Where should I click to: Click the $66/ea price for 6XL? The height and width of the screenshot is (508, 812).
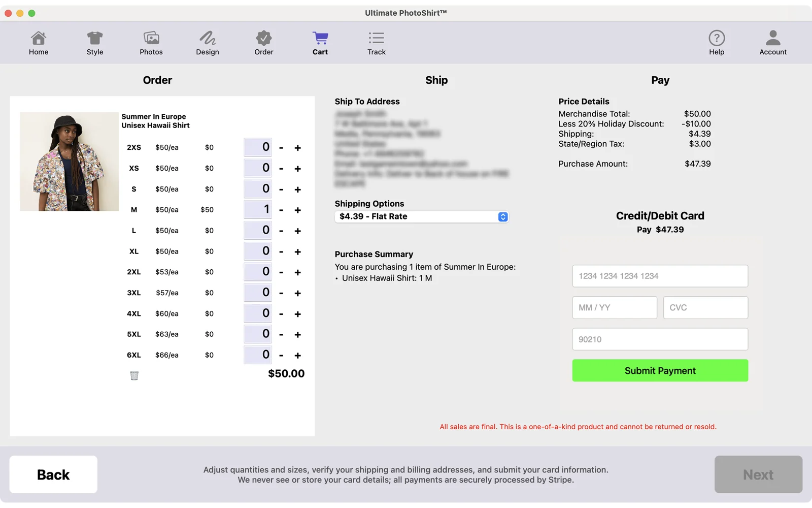pos(167,356)
